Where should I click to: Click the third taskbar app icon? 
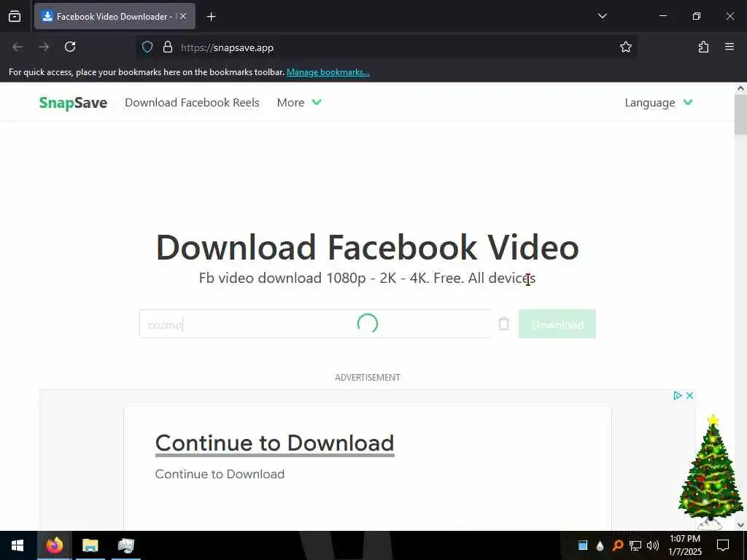pos(125,545)
